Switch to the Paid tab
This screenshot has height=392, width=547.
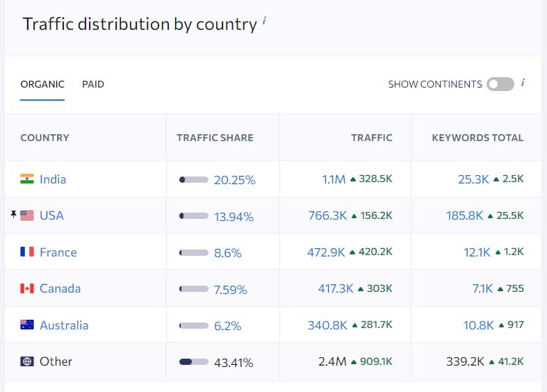93,84
